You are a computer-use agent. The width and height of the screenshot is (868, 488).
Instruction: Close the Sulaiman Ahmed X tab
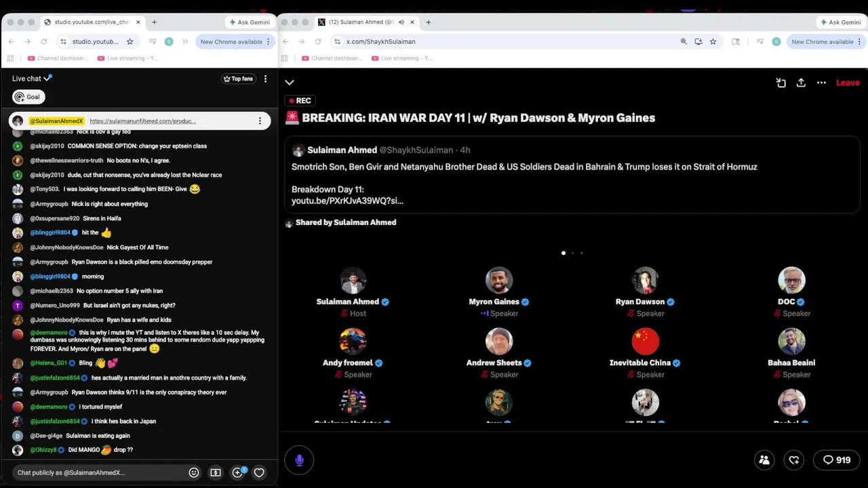click(x=412, y=22)
